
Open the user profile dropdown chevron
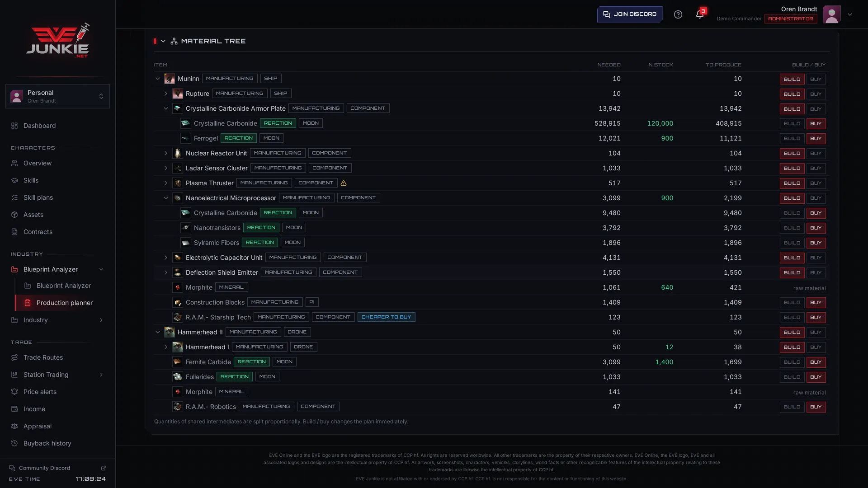coord(850,14)
